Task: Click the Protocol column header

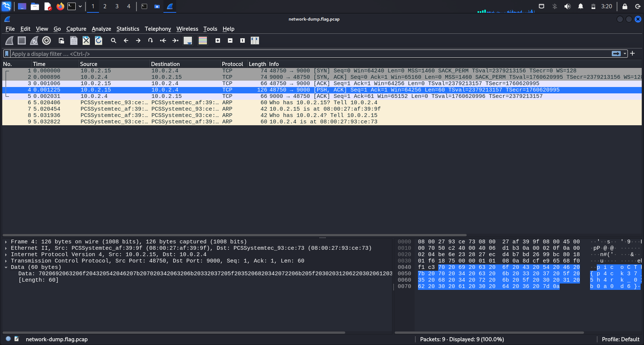Action: click(x=232, y=64)
